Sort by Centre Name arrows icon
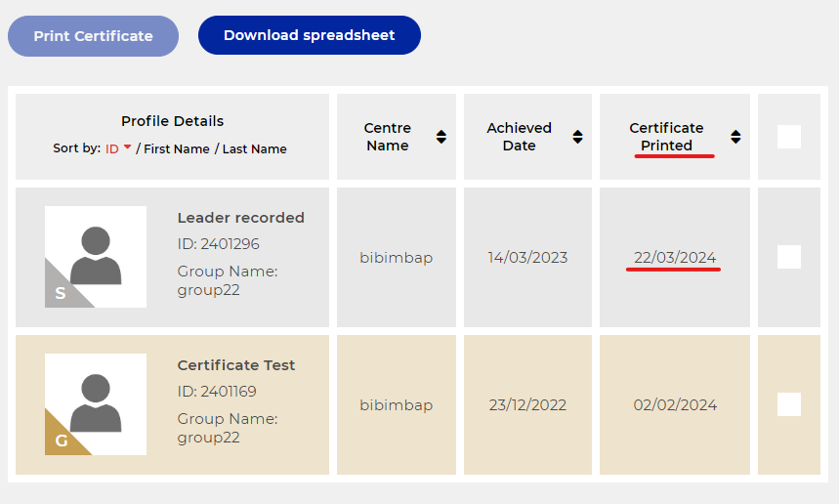839x504 pixels. click(441, 137)
